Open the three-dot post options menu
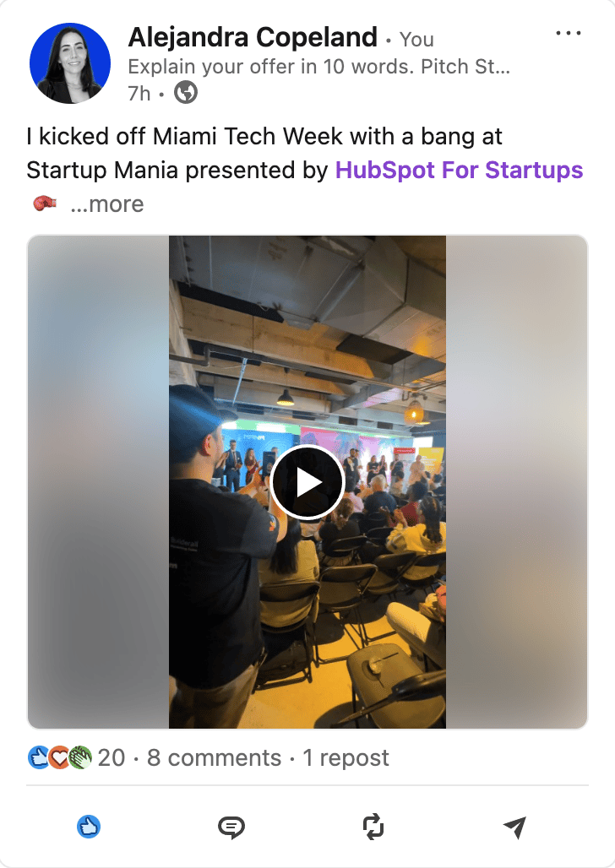615x868 pixels. coord(569,33)
